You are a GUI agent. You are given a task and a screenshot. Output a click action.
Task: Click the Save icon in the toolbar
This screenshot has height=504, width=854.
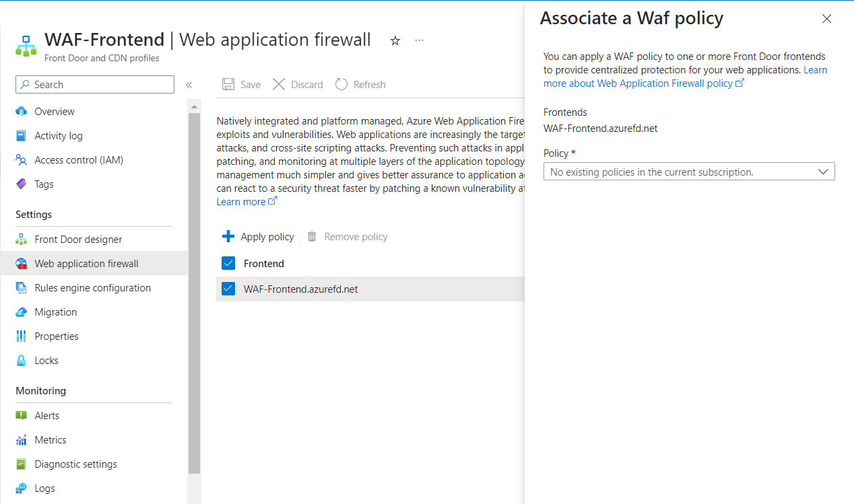coord(229,84)
